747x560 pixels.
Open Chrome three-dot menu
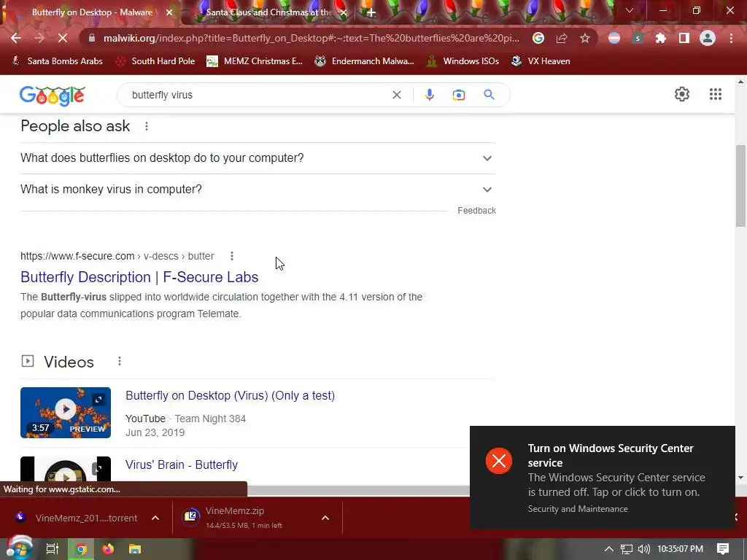coord(731,38)
